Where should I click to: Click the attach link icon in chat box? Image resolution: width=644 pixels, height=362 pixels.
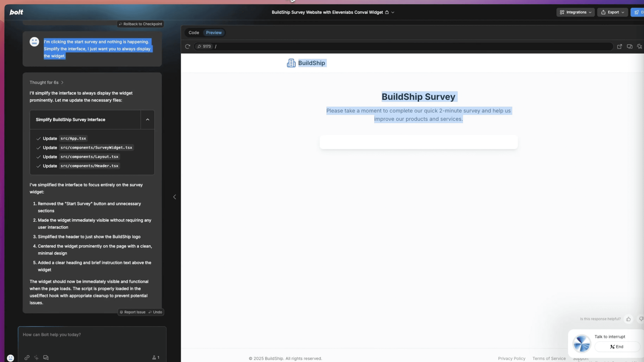27,358
